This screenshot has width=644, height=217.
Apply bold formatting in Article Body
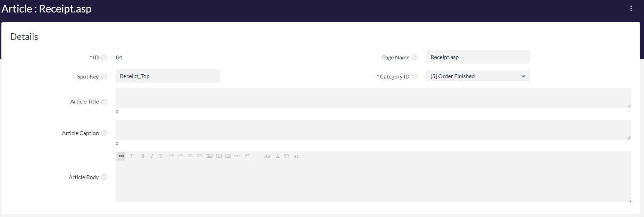click(143, 156)
